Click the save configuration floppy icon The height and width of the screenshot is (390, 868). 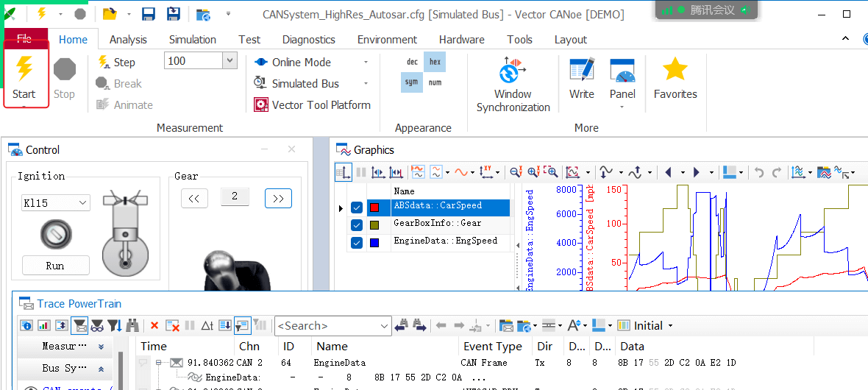(x=149, y=14)
